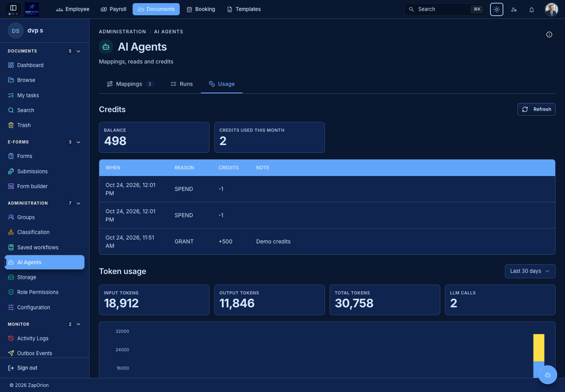565x392 pixels.
Task: Open Classification settings
Action: tap(45, 232)
